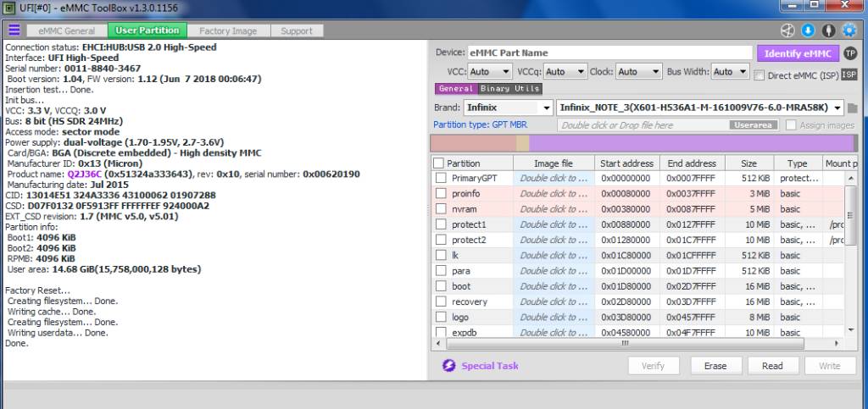Screen dimensions: 868x409
Task: Click the tan segment of the partition map bar
Action: coord(522,143)
